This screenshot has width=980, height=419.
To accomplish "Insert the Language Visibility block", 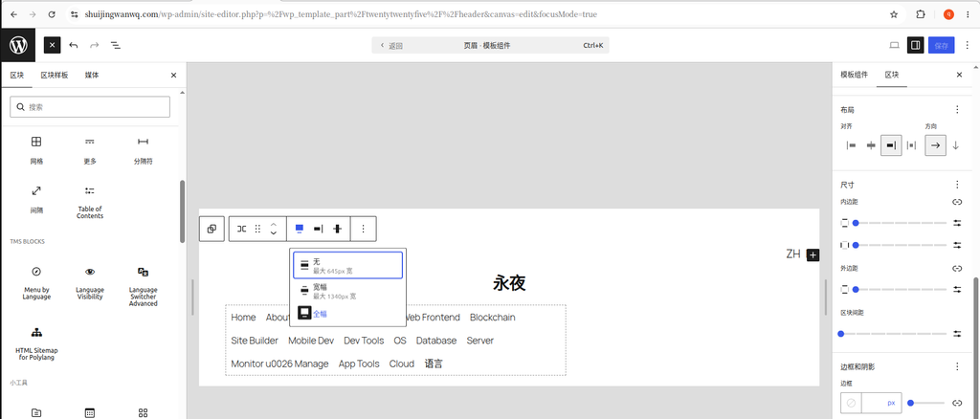I will 90,282.
